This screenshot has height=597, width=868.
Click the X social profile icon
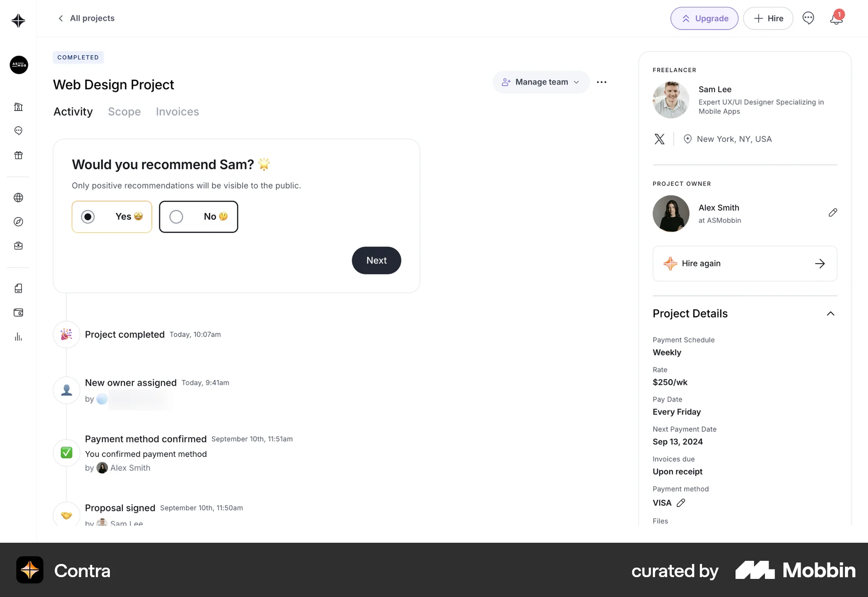pyautogui.click(x=660, y=139)
